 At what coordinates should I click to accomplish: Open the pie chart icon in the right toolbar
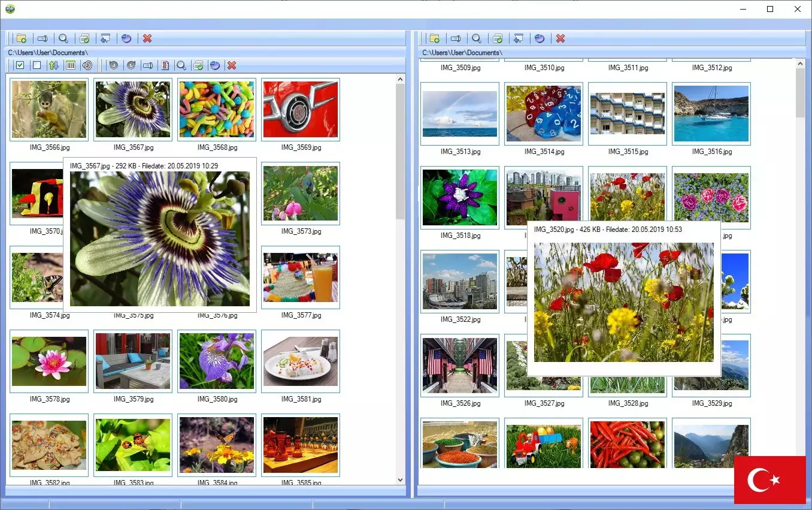[539, 38]
